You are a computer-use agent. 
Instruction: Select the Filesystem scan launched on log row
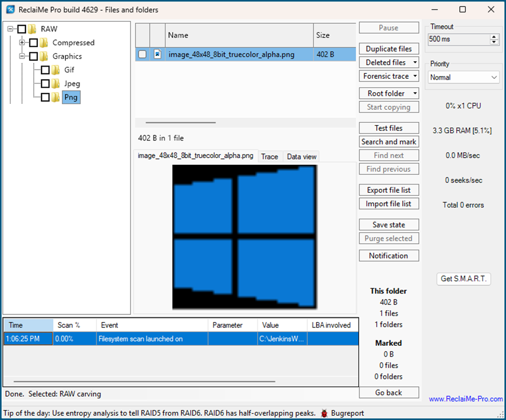[x=181, y=339]
